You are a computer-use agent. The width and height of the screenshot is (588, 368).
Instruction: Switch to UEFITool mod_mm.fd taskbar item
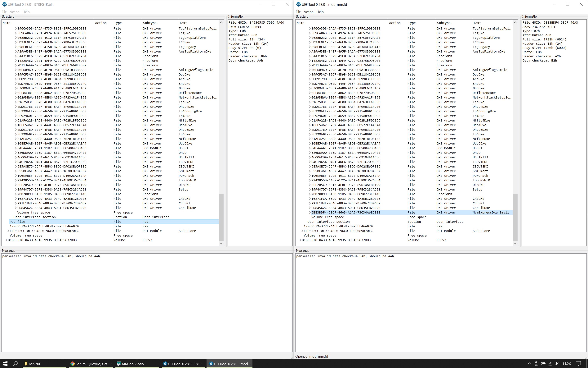point(230,364)
